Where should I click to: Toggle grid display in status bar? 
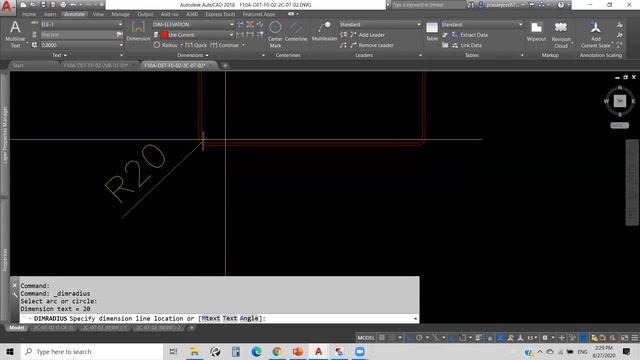382,338
